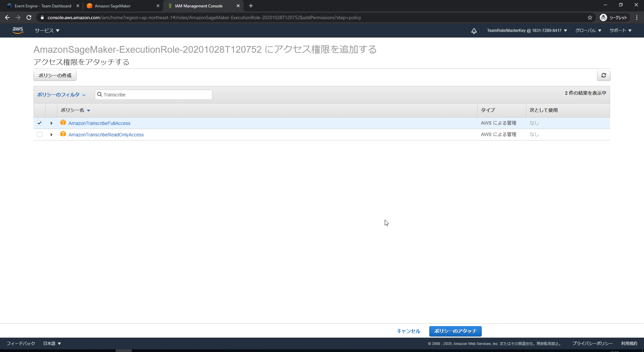Open the TeamRole/MasterKey account dropdown
Image resolution: width=644 pixels, height=352 pixels.
coord(527,31)
